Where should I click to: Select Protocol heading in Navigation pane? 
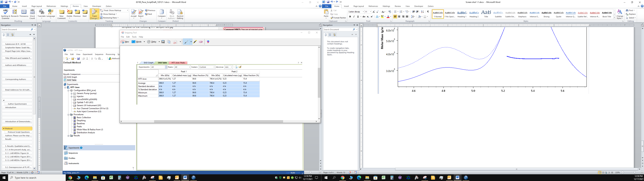9,129
